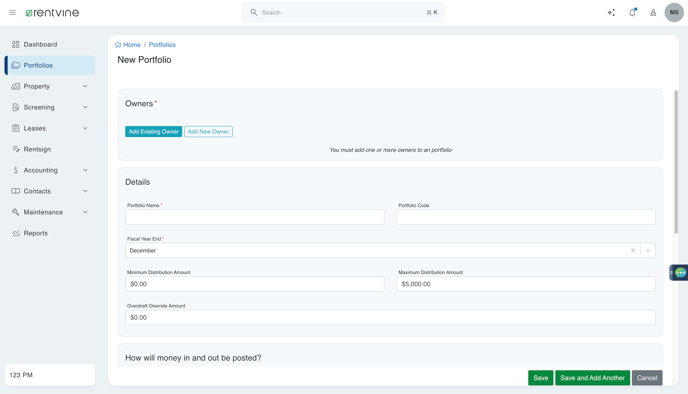Viewport: 688px width, 394px height.
Task: Click the Maximum Distribution Amount field
Action: [526, 284]
